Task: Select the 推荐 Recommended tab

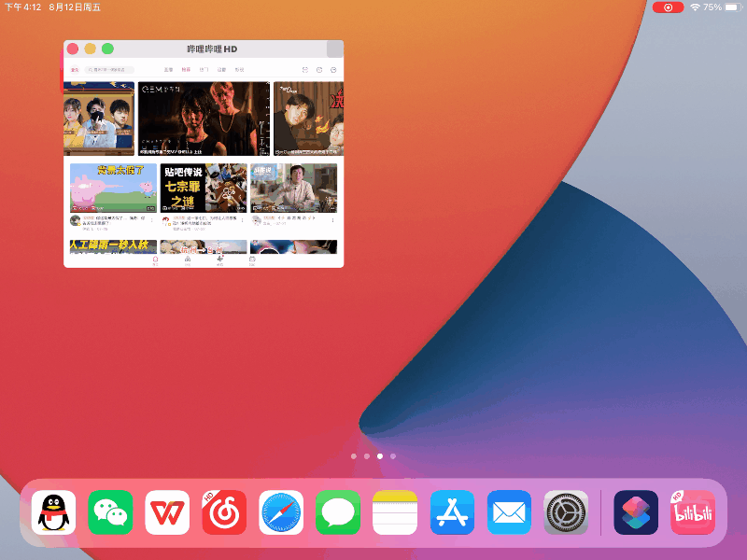Action: coord(186,69)
